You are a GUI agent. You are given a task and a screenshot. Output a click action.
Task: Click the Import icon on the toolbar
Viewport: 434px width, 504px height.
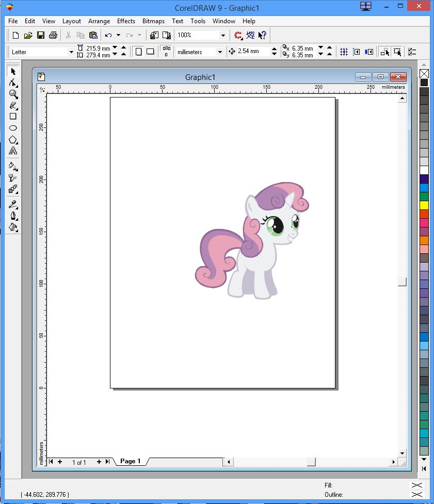tap(154, 35)
